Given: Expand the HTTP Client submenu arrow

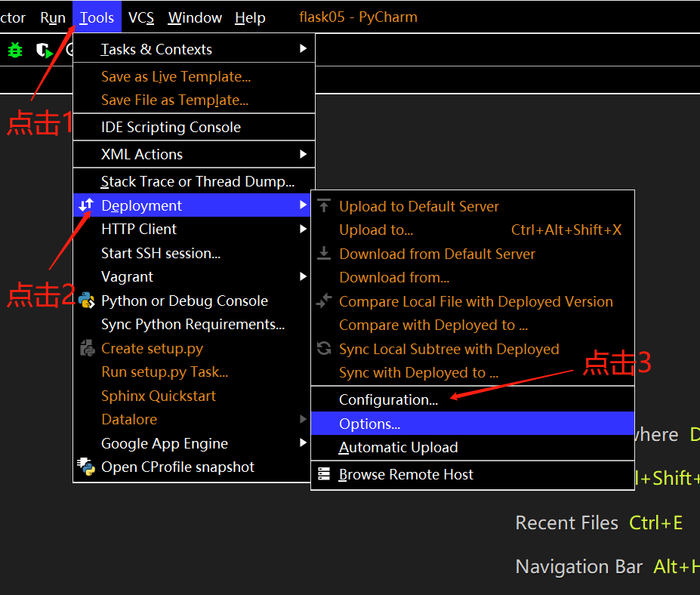Looking at the screenshot, I should tap(303, 229).
